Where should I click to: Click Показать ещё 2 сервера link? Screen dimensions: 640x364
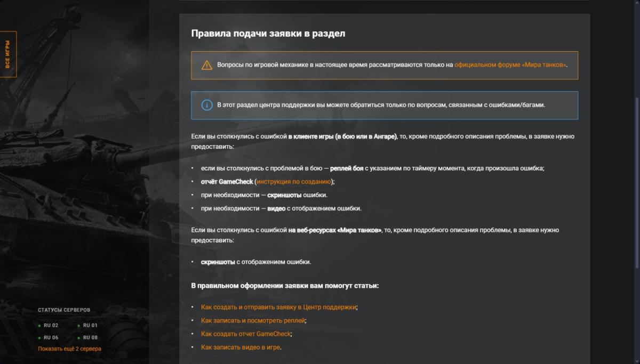[69, 349]
